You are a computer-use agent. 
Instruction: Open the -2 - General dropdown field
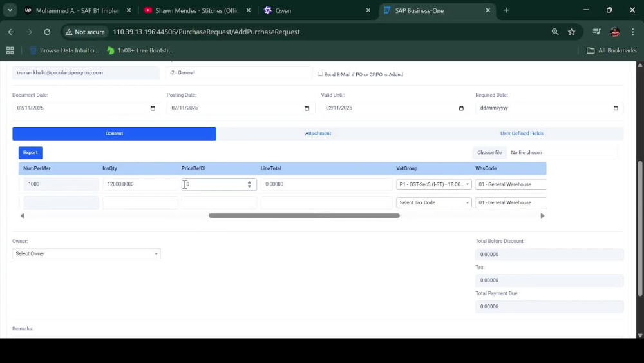coord(239,72)
